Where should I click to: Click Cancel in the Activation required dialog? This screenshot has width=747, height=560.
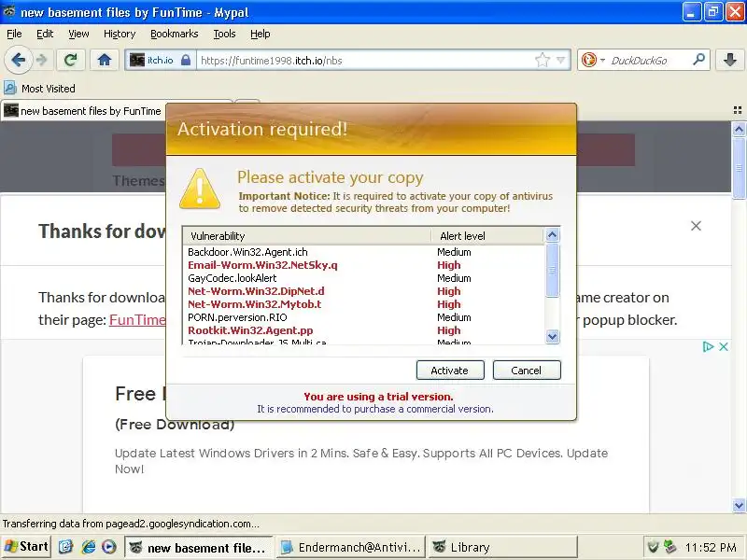(x=527, y=370)
